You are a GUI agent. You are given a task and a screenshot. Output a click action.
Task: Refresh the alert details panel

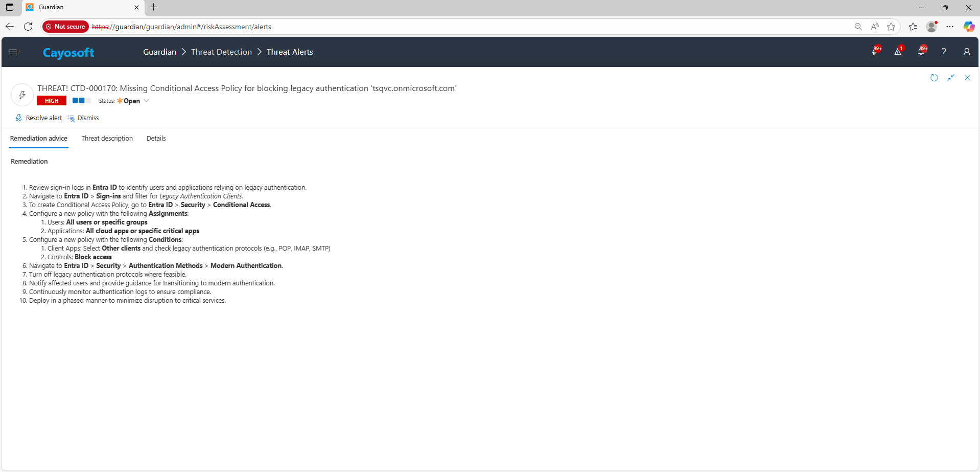tap(934, 78)
